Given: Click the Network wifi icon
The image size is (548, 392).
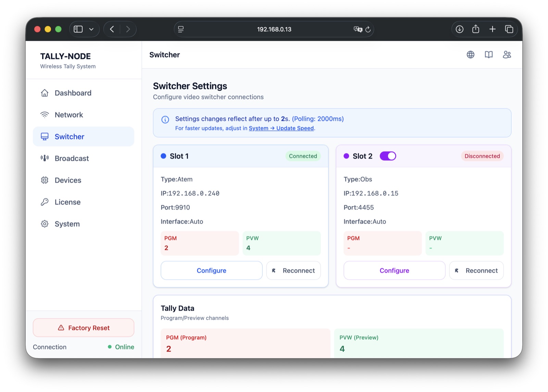Looking at the screenshot, I should click(45, 115).
